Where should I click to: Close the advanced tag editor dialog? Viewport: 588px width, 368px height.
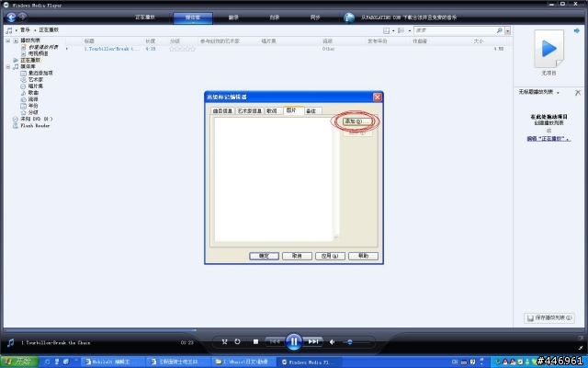(378, 98)
